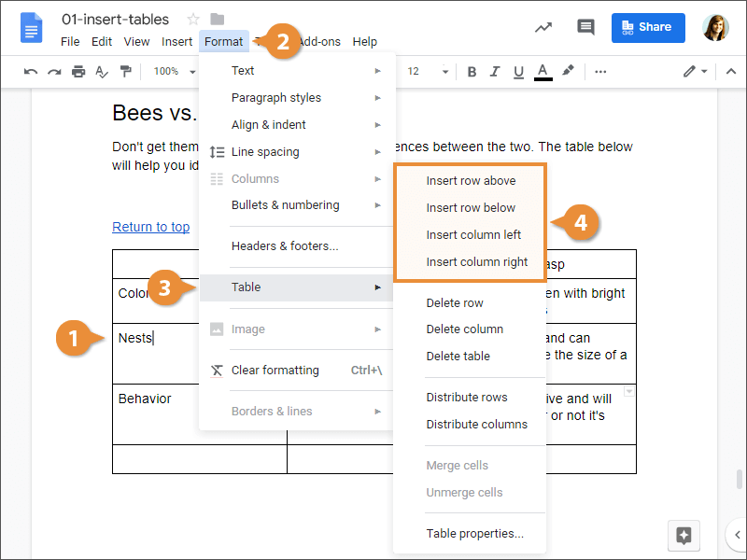Click the Undo icon
Screen dimensions: 747x560
pyautogui.click(x=31, y=72)
